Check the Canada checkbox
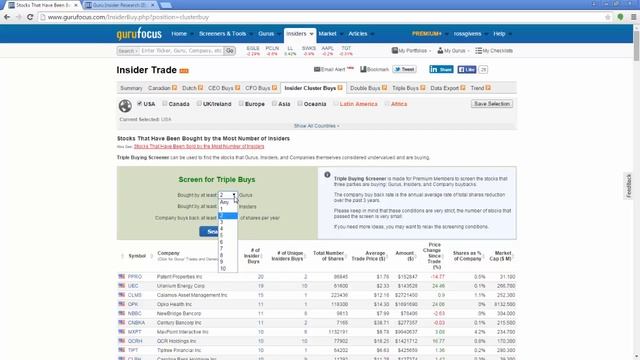Viewport: 640px width, 360px height. pyautogui.click(x=164, y=104)
